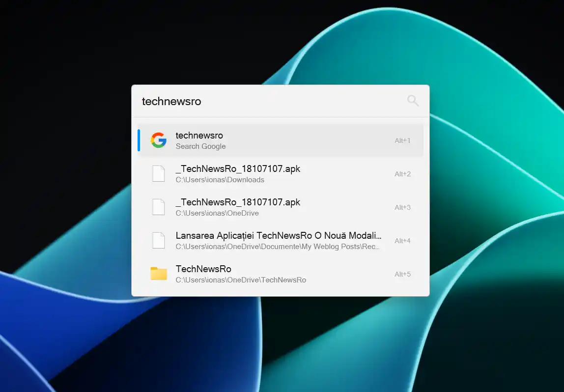Click the Alt+4 shortcut label
Image resolution: width=564 pixels, height=392 pixels.
coord(402,241)
